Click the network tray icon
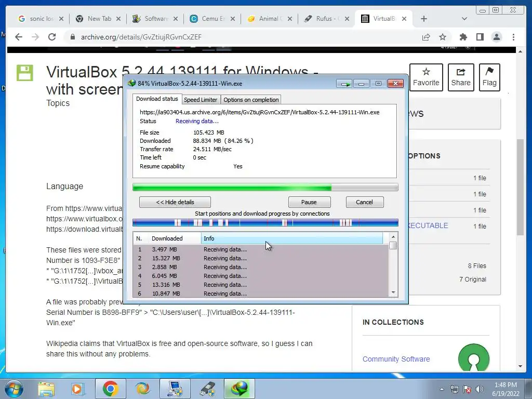This screenshot has width=532, height=399. tap(454, 389)
